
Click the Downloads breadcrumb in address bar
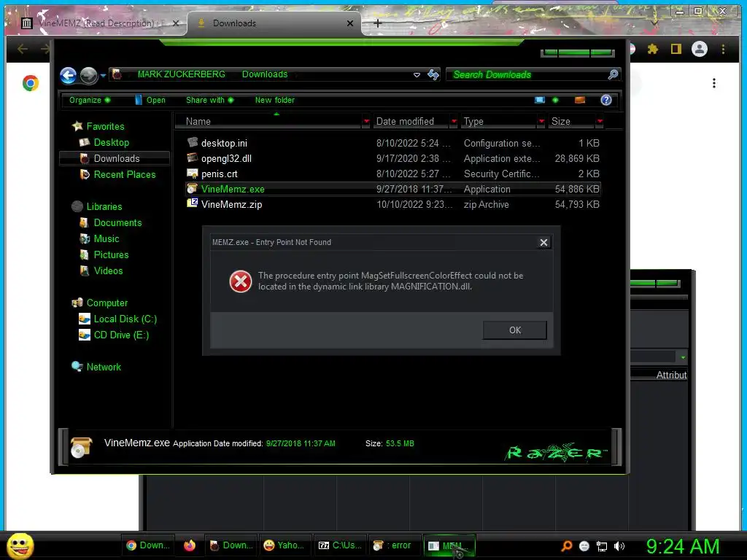[265, 74]
